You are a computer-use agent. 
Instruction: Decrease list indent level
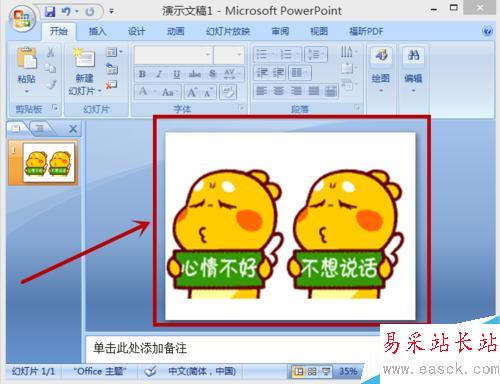coord(262,73)
